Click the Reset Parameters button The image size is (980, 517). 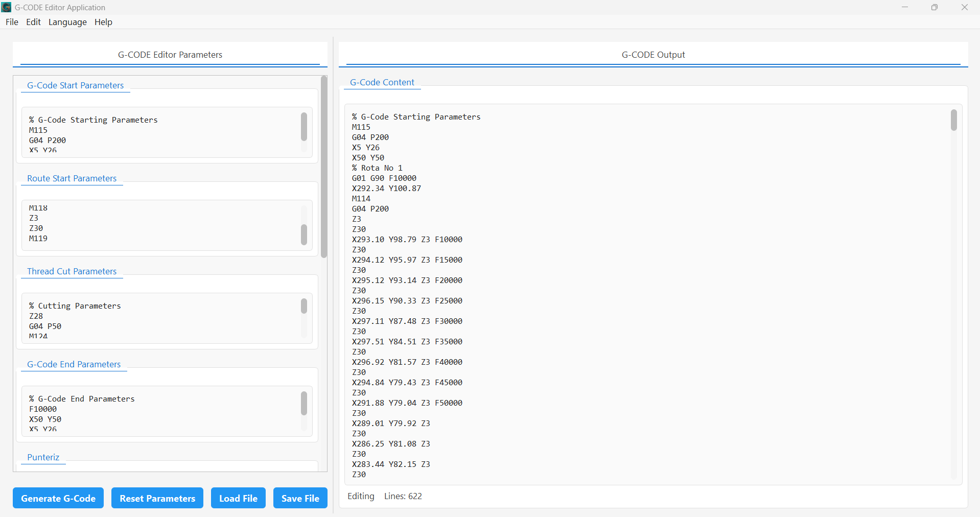[157, 498]
